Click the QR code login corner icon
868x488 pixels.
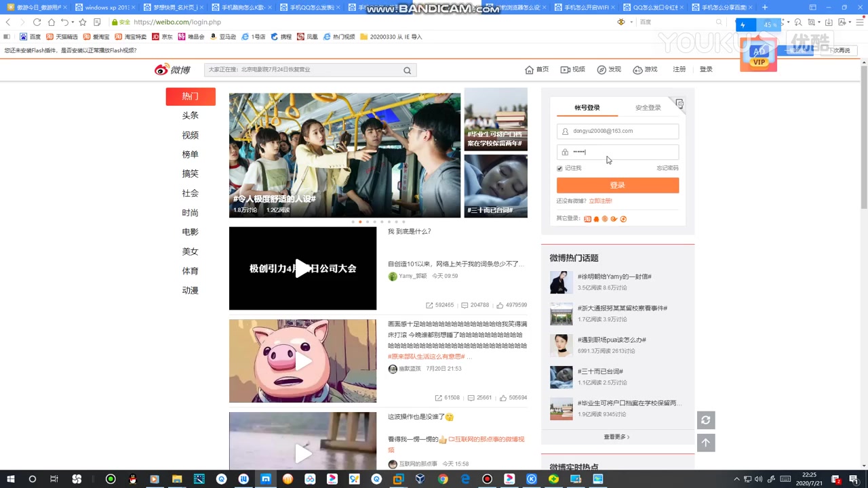(679, 103)
